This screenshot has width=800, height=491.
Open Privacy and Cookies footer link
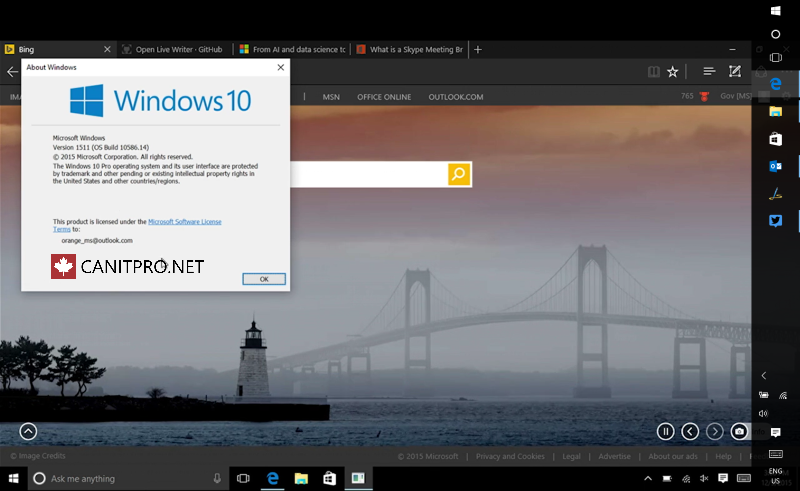(x=510, y=456)
